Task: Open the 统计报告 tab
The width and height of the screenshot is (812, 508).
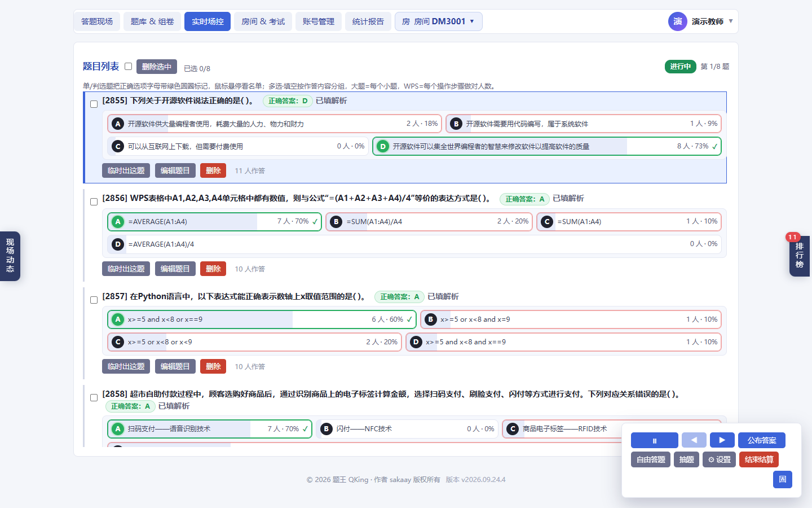Action: 368,21
